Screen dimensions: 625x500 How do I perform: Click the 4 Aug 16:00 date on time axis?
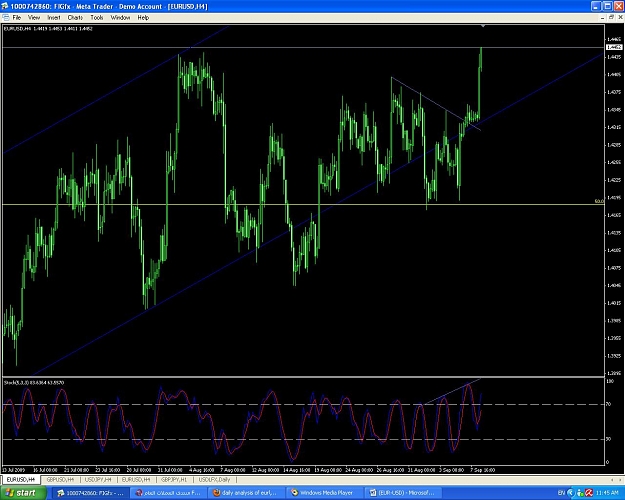202,470
